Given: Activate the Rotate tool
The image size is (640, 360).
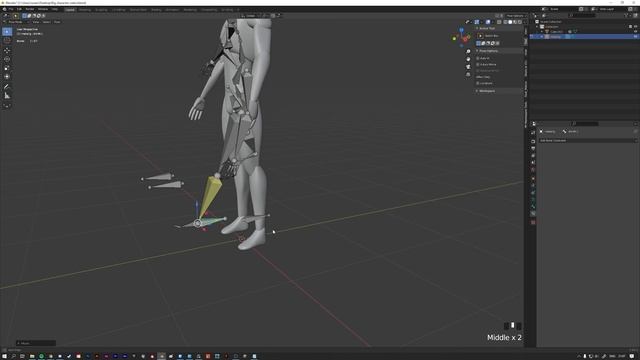Looking at the screenshot, I should click(x=7, y=59).
